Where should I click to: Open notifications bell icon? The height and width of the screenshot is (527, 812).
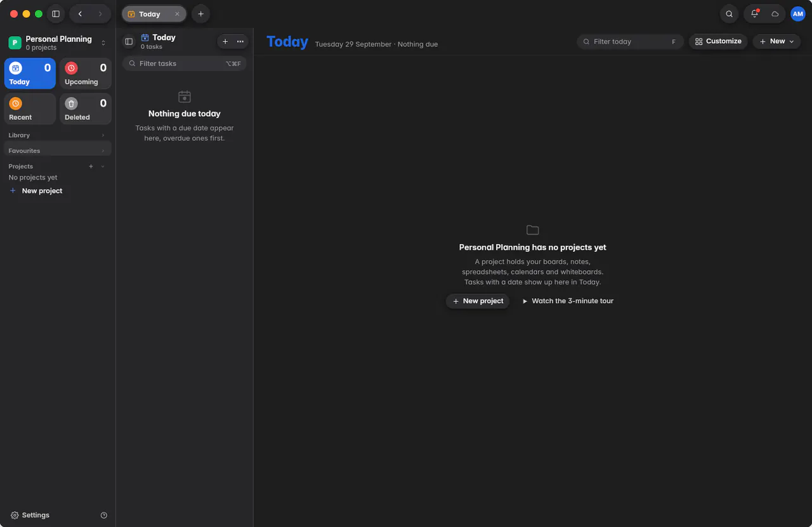coord(755,14)
